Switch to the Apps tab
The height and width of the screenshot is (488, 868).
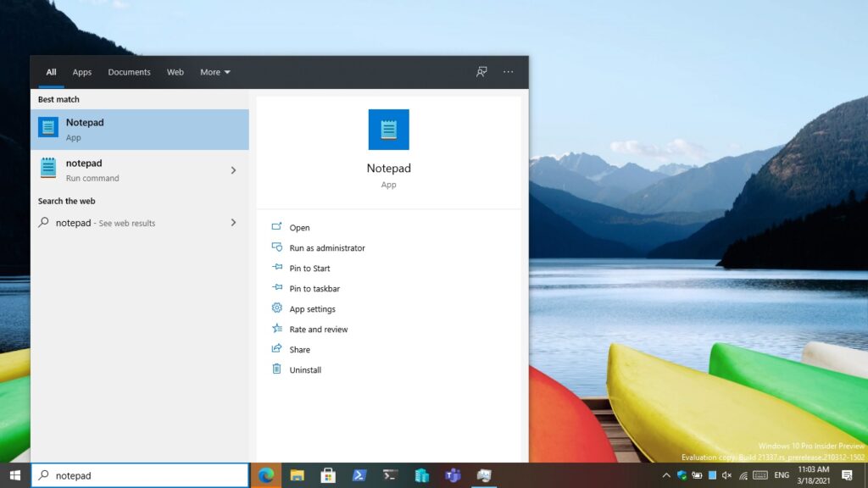[x=81, y=72]
